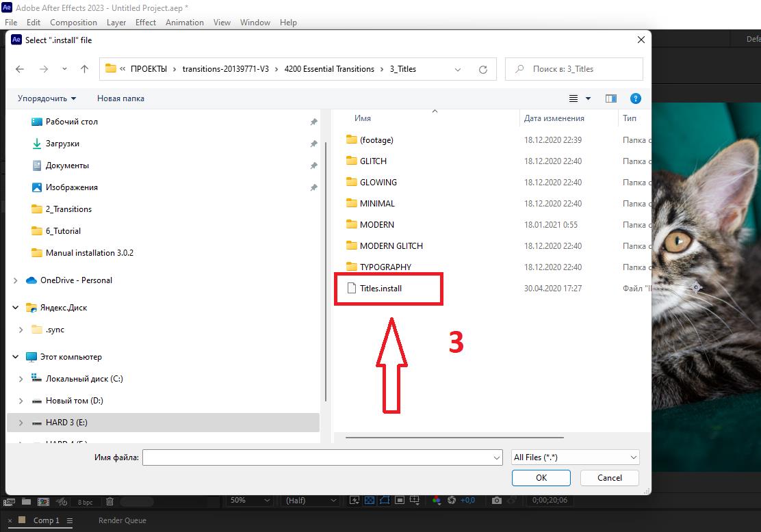
Task: Expand Локальный диск (C:) node
Action: pyautogui.click(x=21, y=379)
